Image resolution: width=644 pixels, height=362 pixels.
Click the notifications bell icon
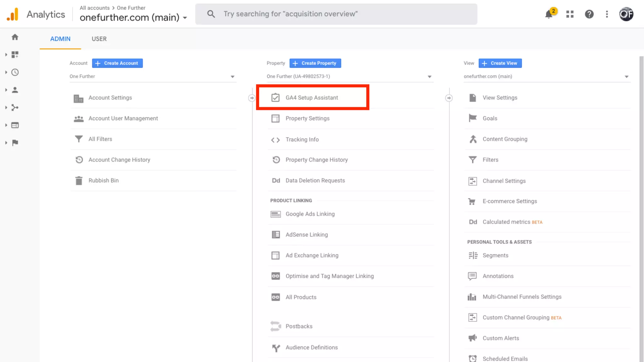click(x=549, y=14)
